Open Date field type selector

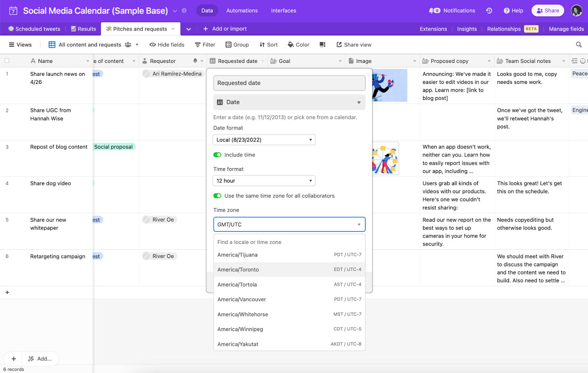(289, 102)
